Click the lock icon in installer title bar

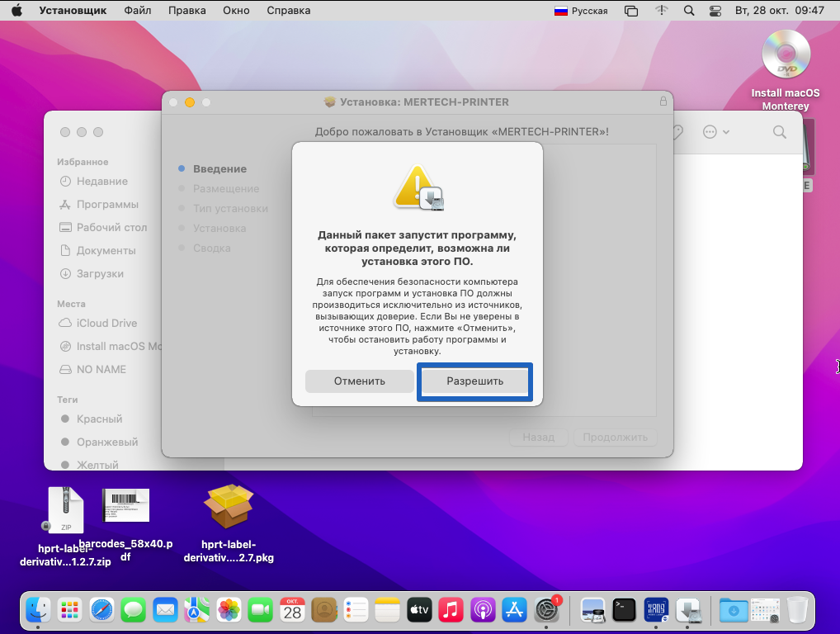[x=663, y=102]
